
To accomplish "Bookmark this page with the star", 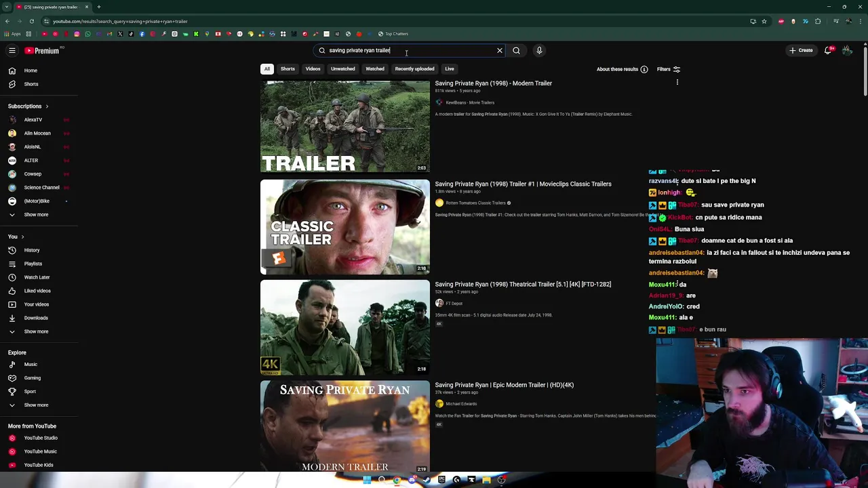I will 764,21.
